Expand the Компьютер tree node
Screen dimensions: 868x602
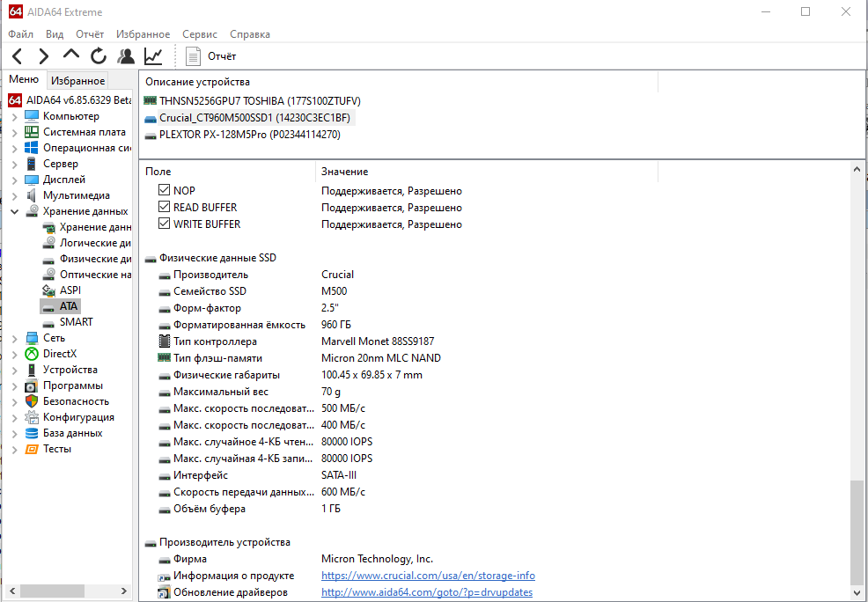[15, 117]
